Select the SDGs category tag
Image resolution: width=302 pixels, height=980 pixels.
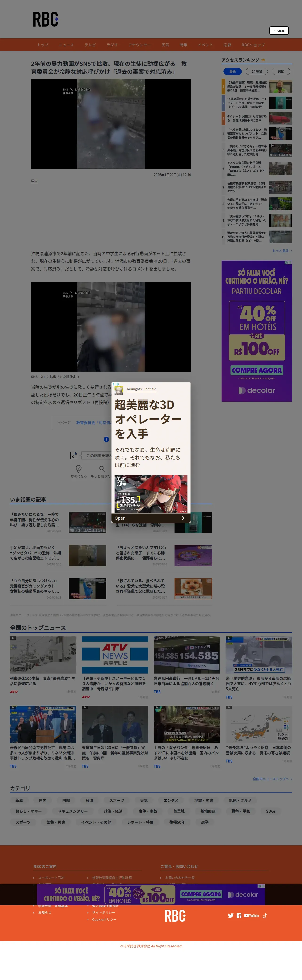pos(271,811)
